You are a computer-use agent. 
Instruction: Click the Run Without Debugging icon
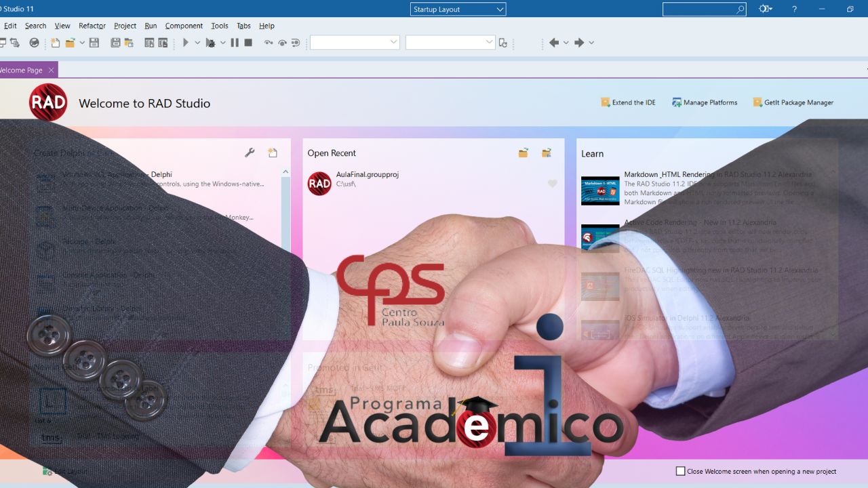click(x=210, y=43)
